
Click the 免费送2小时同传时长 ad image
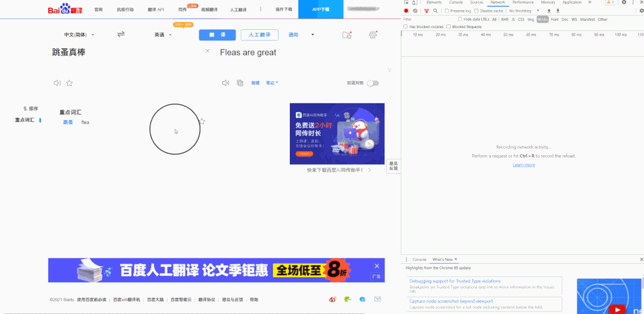coord(337,134)
